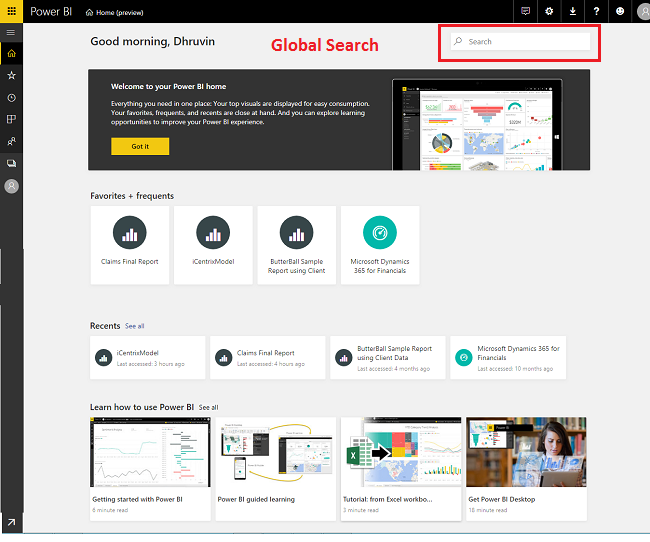Click inside the Search field
The height and width of the screenshot is (542, 650).
pyautogui.click(x=520, y=41)
